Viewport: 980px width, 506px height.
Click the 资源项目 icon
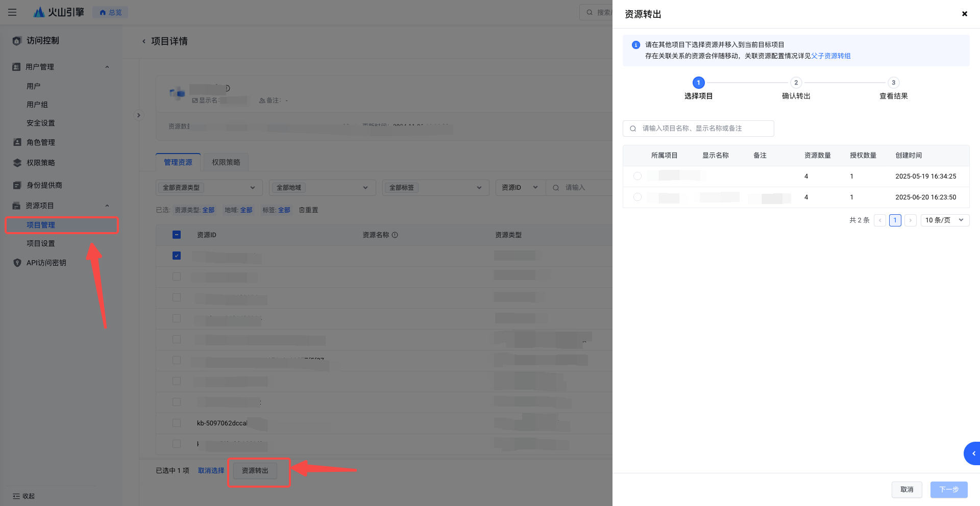point(16,206)
